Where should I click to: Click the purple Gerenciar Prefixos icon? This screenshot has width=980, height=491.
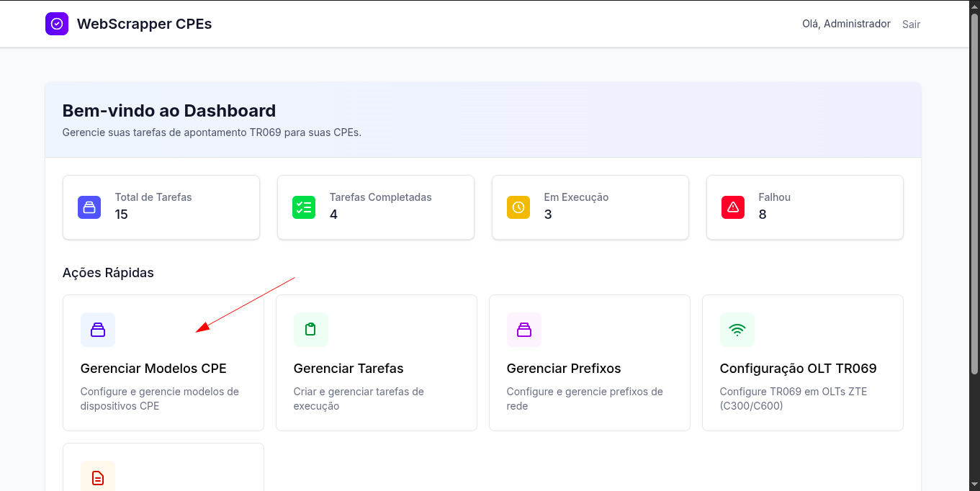524,330
